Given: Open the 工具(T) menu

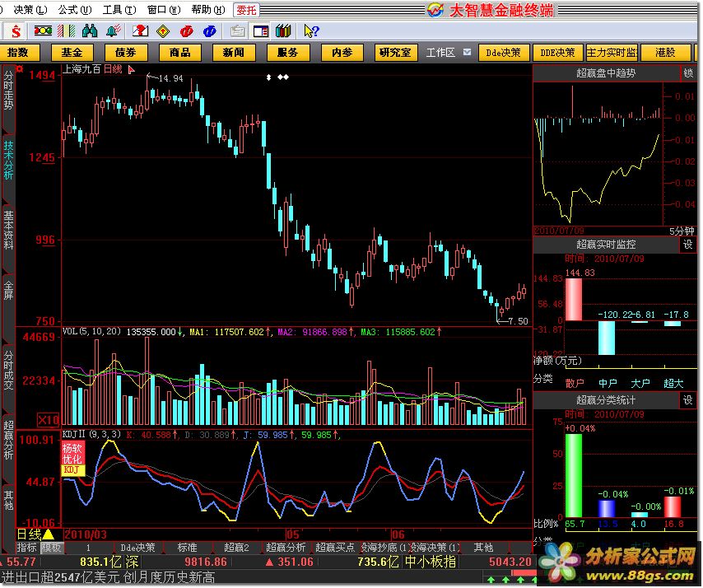Looking at the screenshot, I should tap(119, 9).
